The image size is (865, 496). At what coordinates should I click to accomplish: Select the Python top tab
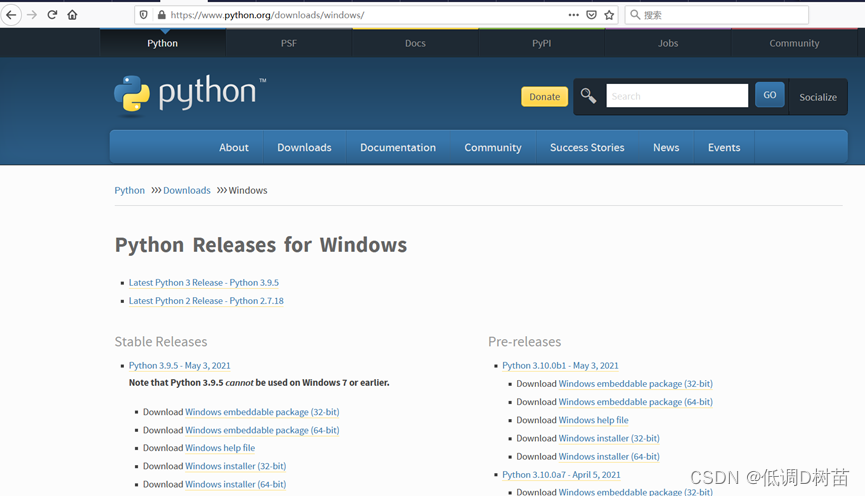[162, 43]
